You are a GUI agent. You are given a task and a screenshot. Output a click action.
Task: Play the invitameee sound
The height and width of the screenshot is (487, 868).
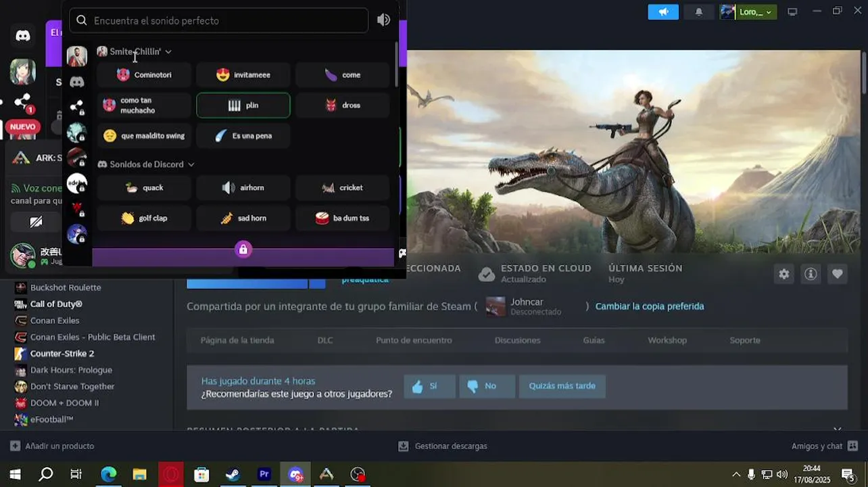coord(243,75)
